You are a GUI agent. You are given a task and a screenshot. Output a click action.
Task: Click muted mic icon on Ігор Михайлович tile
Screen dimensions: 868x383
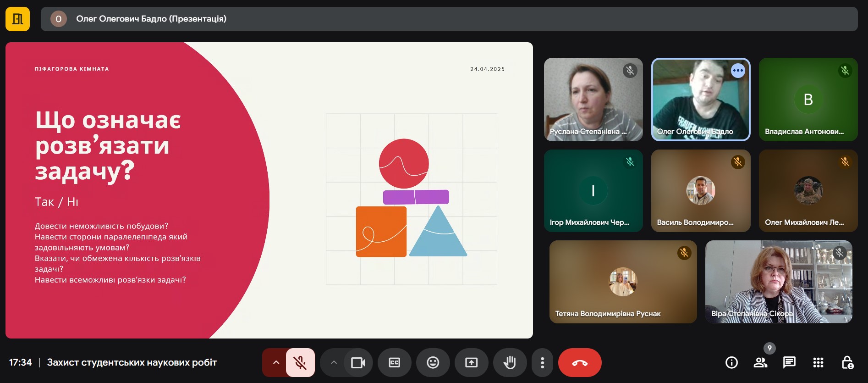point(630,162)
